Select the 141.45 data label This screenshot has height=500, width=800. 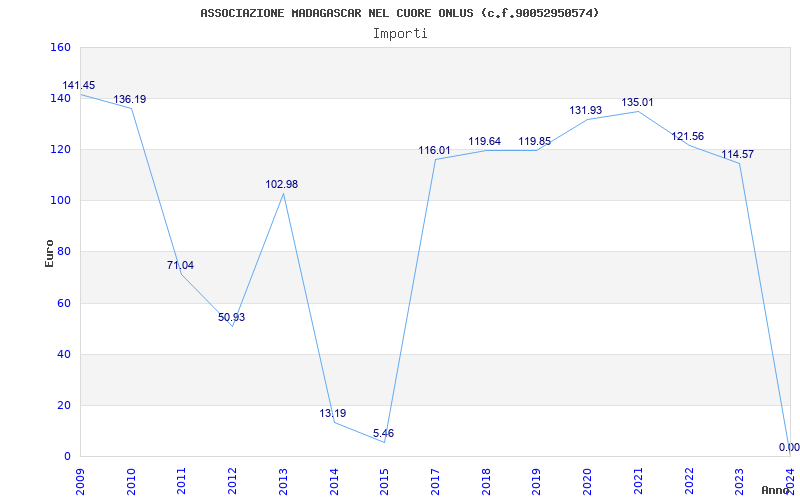click(x=79, y=85)
